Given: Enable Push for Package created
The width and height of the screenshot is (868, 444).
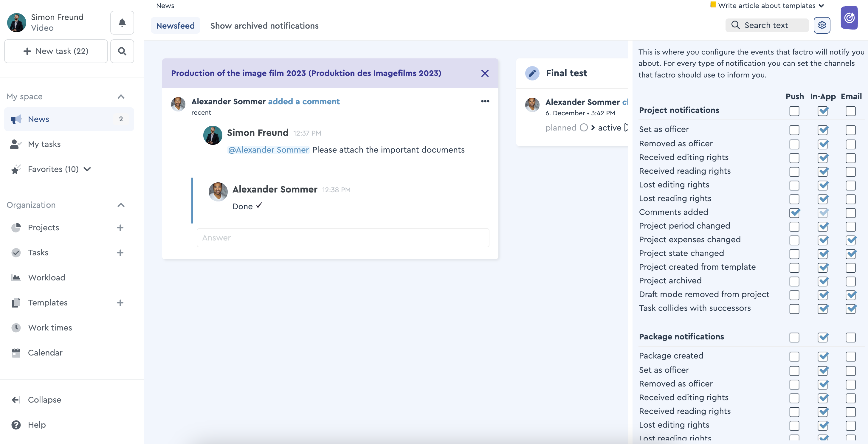Looking at the screenshot, I should tap(794, 356).
